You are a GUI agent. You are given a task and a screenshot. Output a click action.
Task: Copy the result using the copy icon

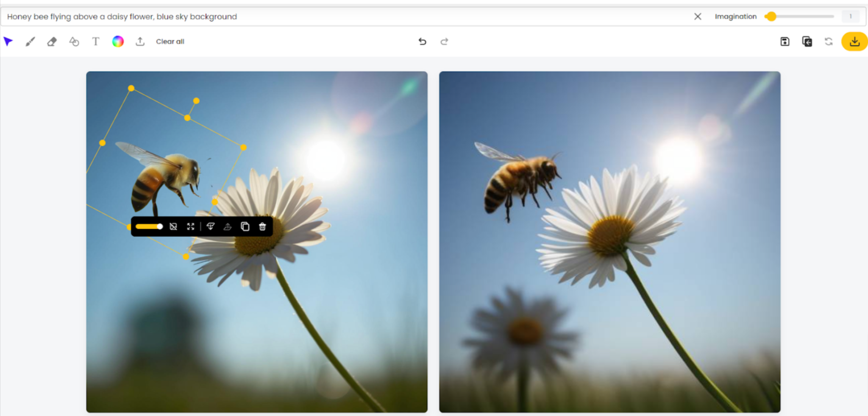pos(807,41)
